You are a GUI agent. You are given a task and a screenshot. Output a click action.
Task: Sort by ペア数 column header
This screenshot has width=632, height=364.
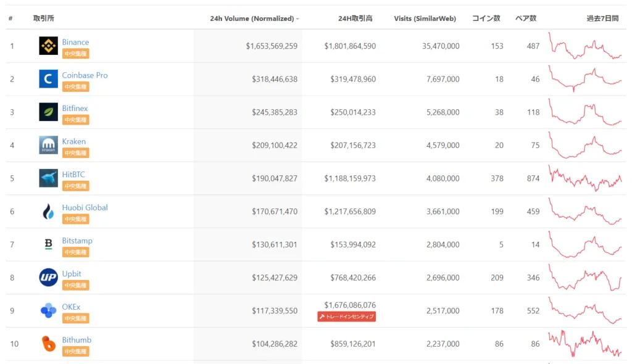click(x=526, y=18)
